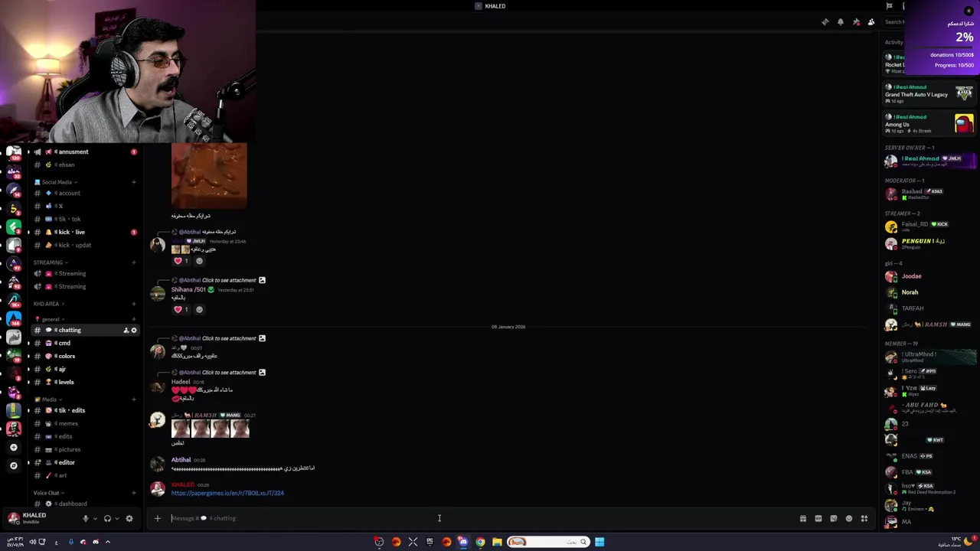Invite people to chatting channel icon

point(126,331)
